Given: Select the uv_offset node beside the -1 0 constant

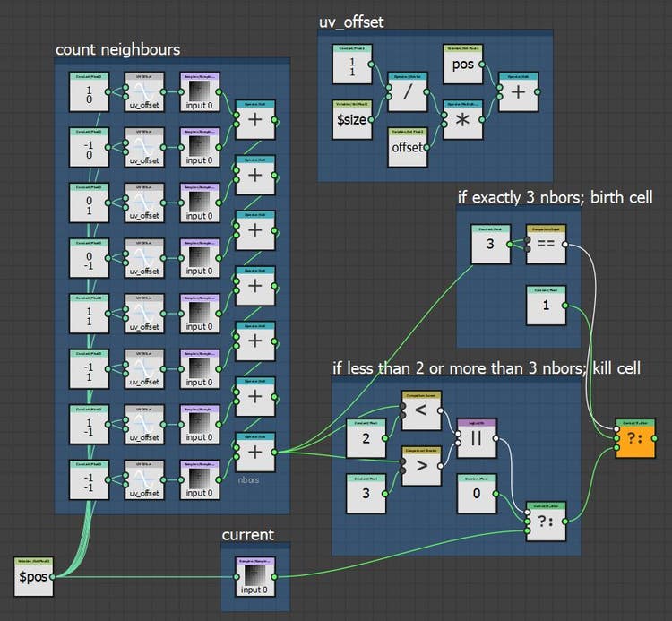Looking at the screenshot, I should click(x=144, y=147).
